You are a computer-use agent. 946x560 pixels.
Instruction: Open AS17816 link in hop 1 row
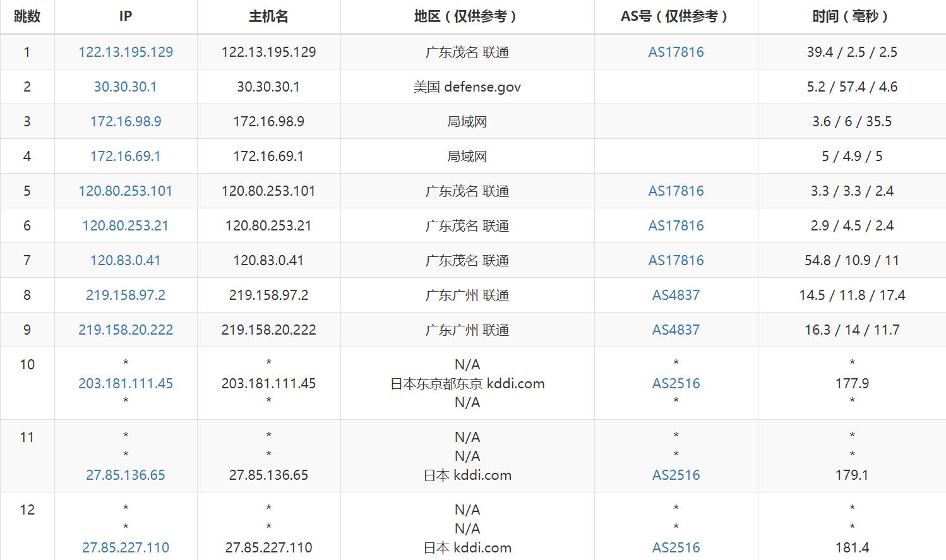tap(676, 52)
